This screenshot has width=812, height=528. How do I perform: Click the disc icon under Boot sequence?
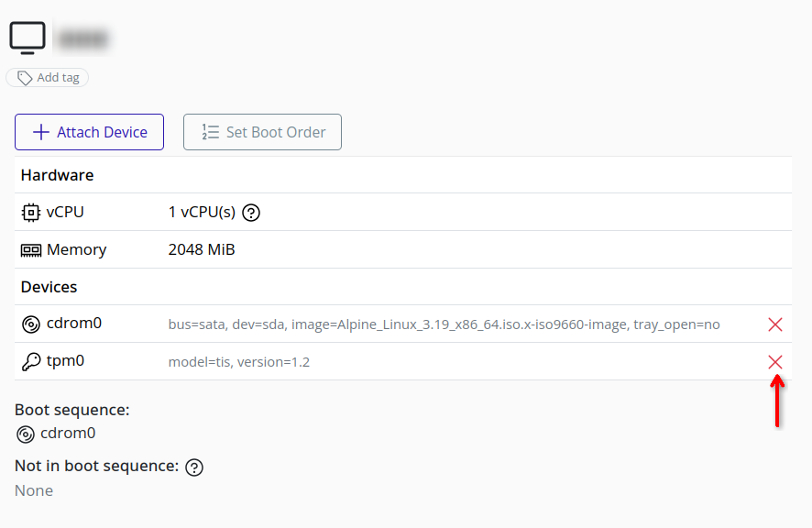(26, 434)
